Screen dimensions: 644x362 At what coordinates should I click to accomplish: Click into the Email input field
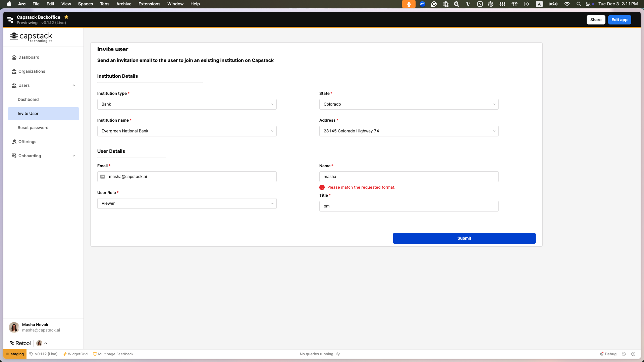point(187,177)
